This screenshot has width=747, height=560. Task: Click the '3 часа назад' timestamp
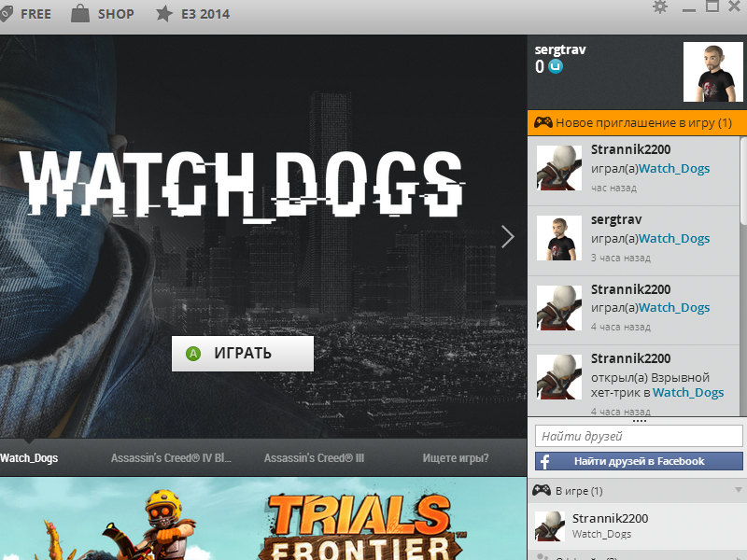(621, 258)
